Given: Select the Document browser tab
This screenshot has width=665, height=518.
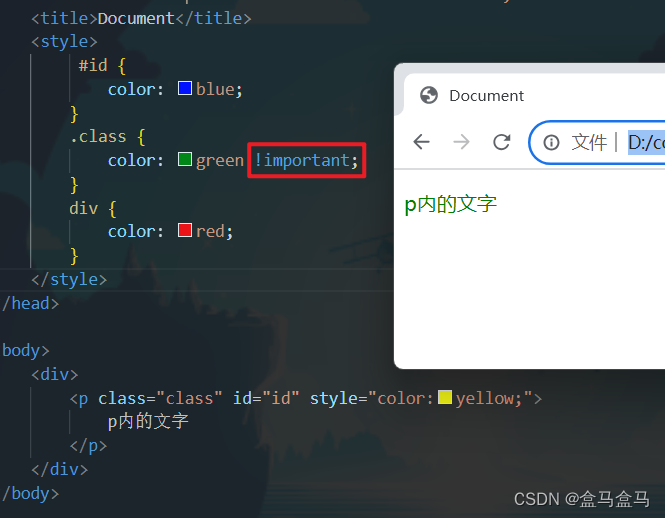Looking at the screenshot, I should (x=534, y=95).
